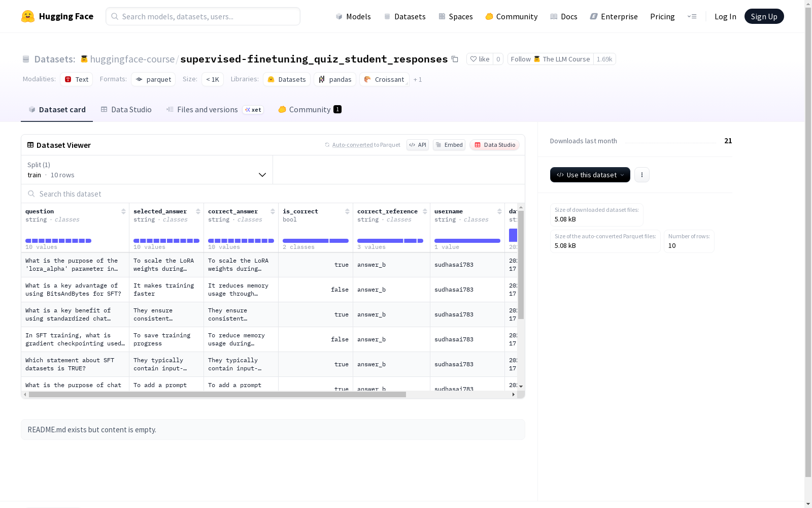The height and width of the screenshot is (508, 812).
Task: Click the Search this dataset field
Action: [x=273, y=194]
